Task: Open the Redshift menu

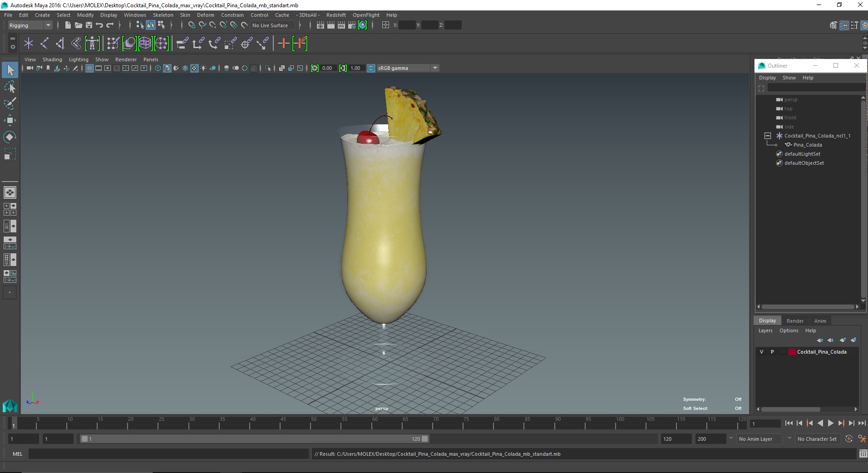Action: click(x=336, y=15)
